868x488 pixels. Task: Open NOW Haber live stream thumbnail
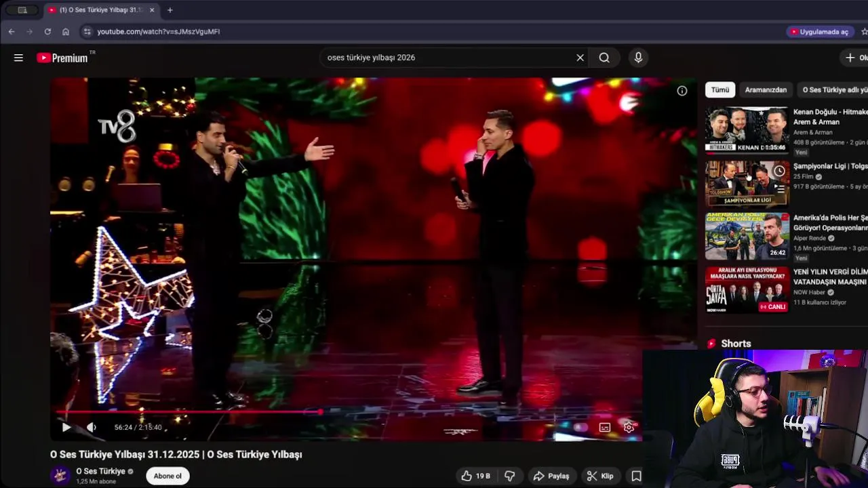[x=747, y=290]
